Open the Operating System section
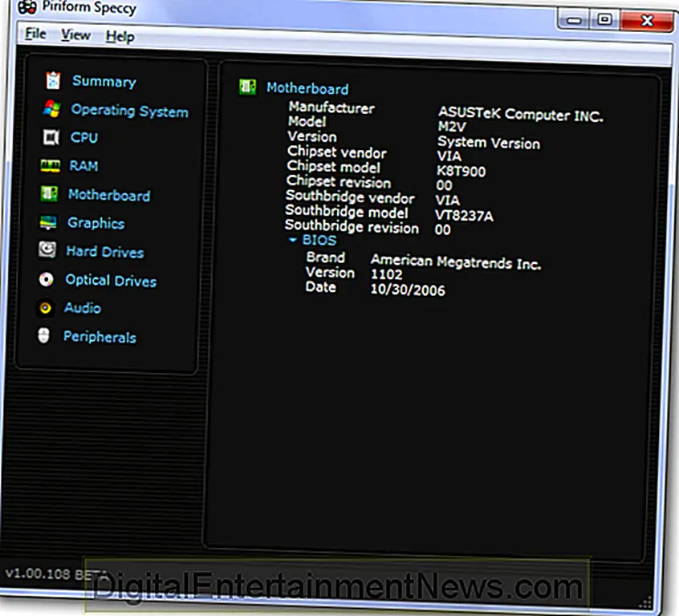 pyautogui.click(x=130, y=111)
